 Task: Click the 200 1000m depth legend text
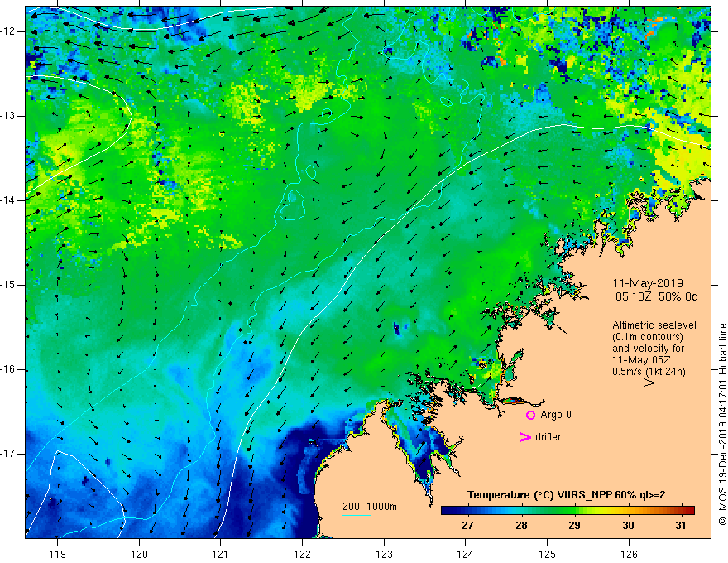point(370,507)
